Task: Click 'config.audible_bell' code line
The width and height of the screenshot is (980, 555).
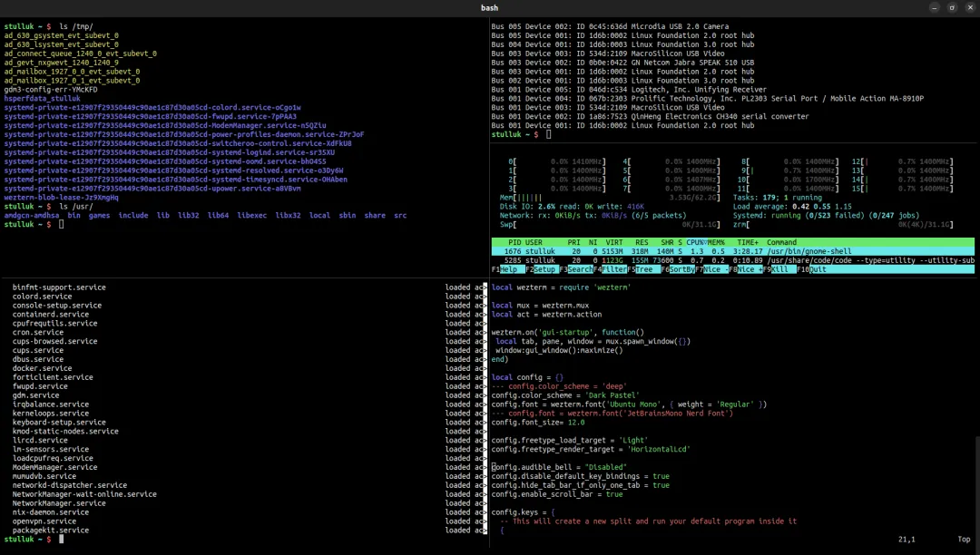Action: pyautogui.click(x=559, y=467)
